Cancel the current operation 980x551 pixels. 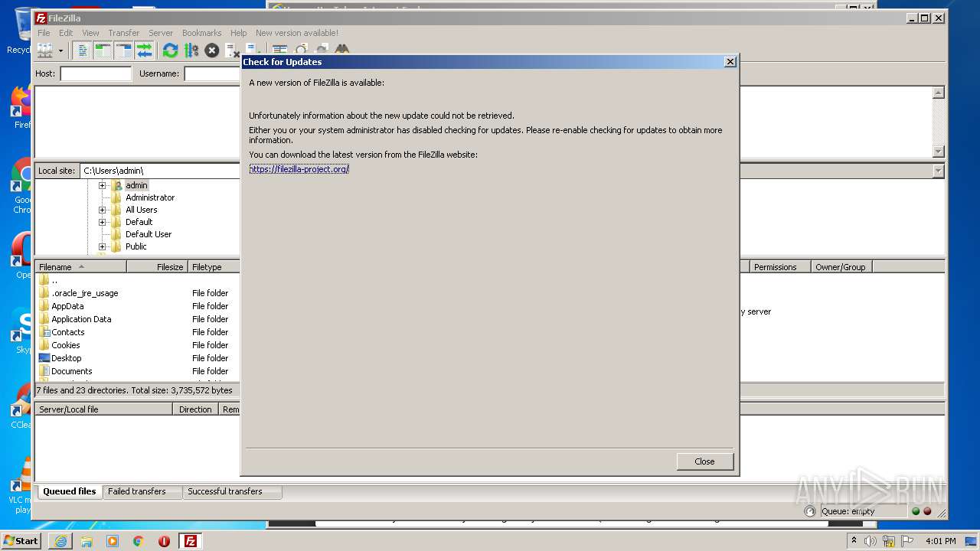click(212, 51)
